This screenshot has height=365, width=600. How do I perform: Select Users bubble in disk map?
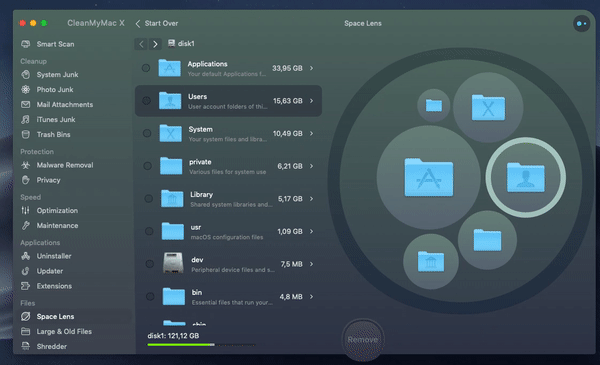[x=526, y=178]
